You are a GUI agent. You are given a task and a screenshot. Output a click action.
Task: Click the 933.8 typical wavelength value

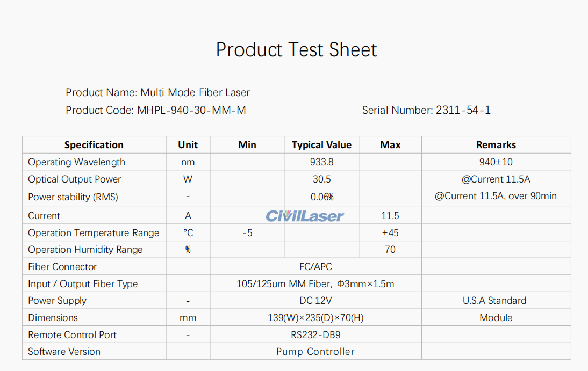pos(321,162)
